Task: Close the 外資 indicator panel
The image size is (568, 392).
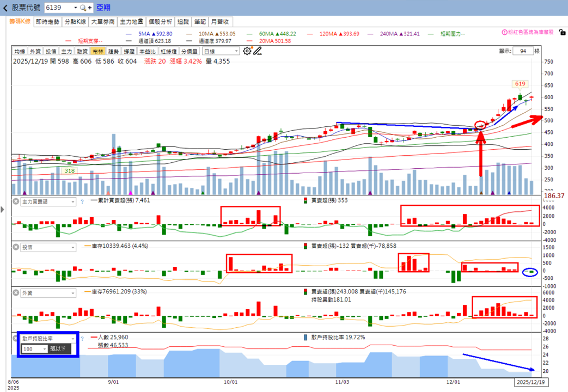Action: pos(16,292)
